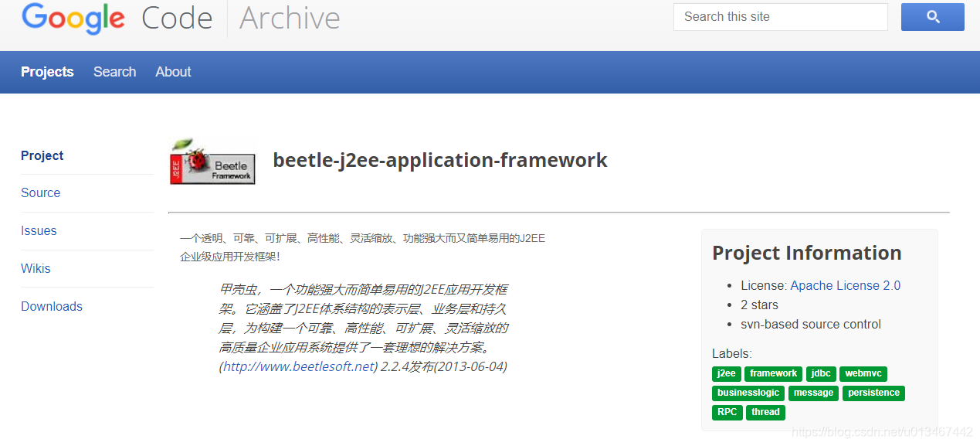
Task: Open the Source section in sidebar
Action: pos(40,193)
